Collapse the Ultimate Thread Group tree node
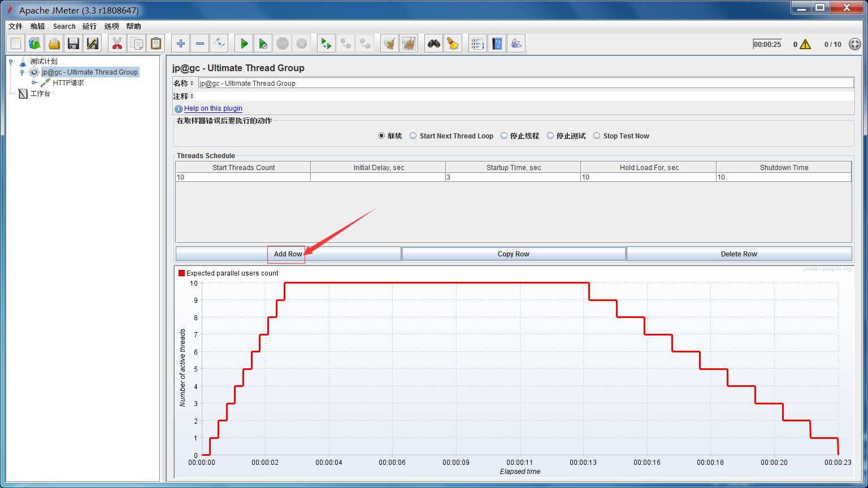The width and height of the screenshot is (868, 488). tap(23, 72)
